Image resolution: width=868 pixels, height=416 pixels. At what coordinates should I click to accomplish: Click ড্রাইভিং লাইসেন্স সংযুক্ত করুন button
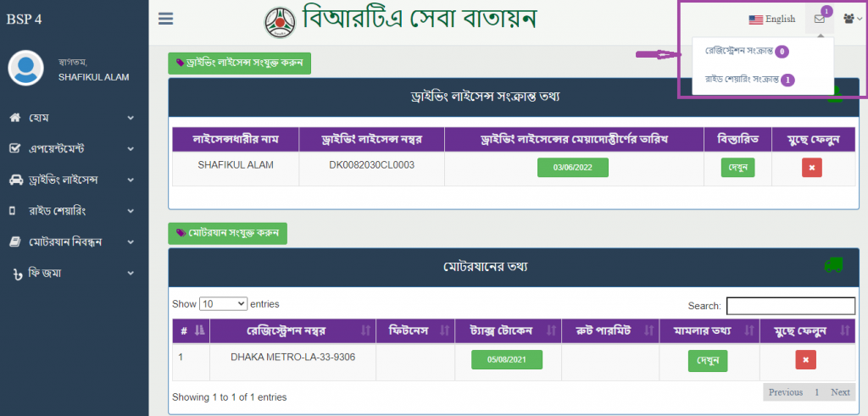click(240, 63)
